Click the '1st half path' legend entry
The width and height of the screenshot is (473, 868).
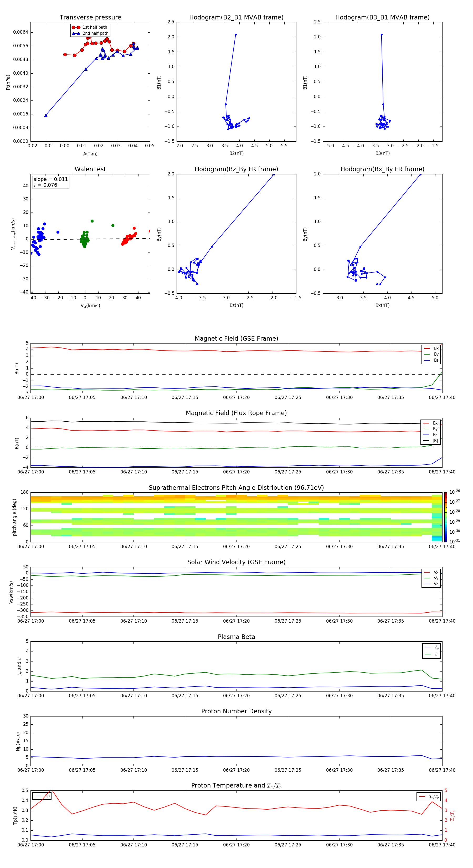(x=90, y=27)
